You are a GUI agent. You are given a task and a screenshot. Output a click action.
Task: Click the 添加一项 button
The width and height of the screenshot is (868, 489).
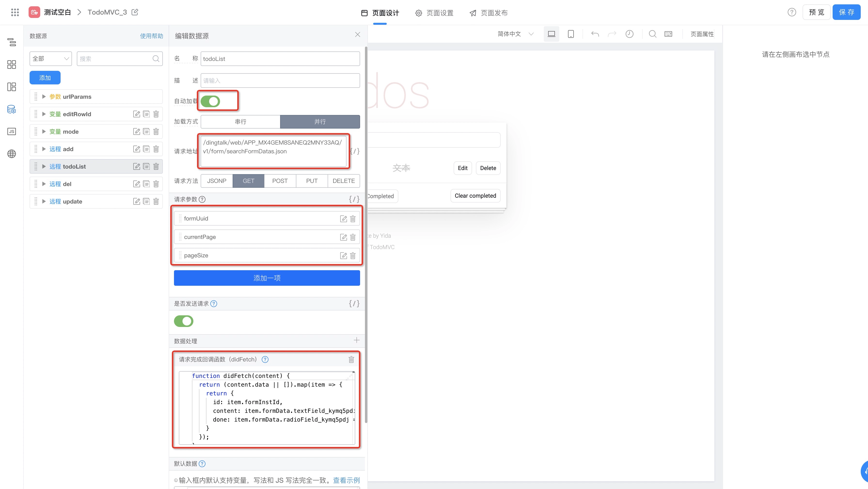coord(267,278)
